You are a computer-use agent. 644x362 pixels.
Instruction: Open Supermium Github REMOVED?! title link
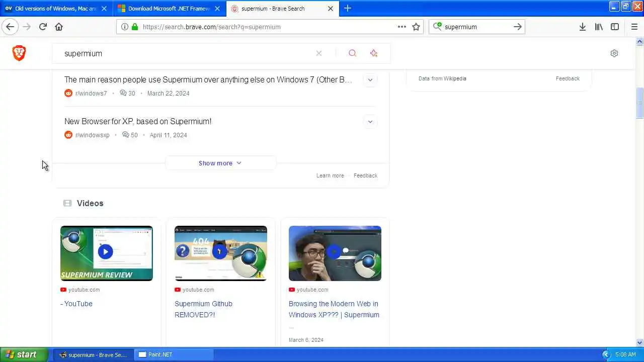click(203, 309)
